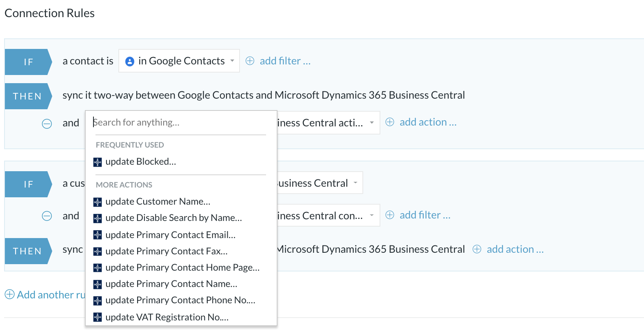
Task: Choose 'update Primary Contact Phone No....' action
Action: tap(180, 300)
